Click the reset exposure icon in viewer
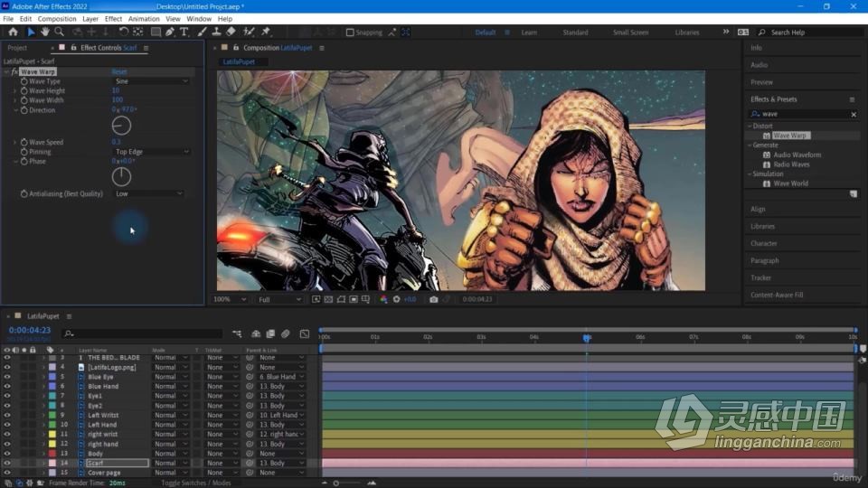868x488 pixels. tap(396, 299)
